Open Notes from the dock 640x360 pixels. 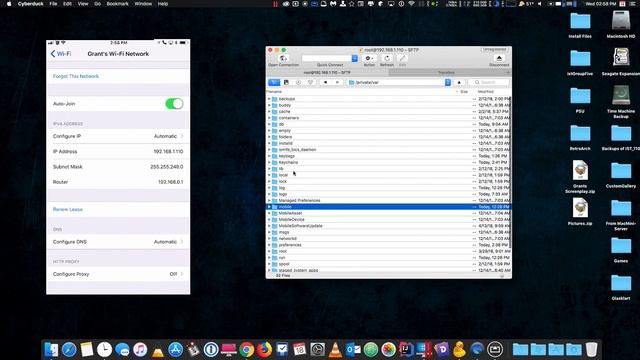click(87, 349)
